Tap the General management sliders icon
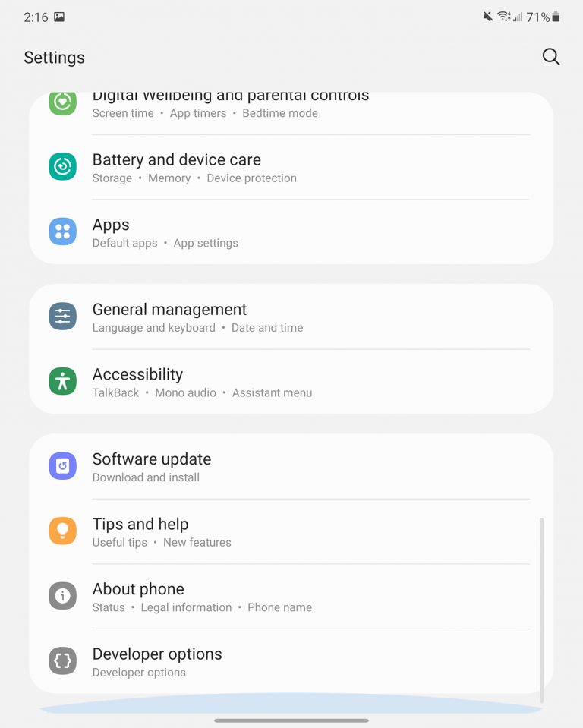 point(63,317)
